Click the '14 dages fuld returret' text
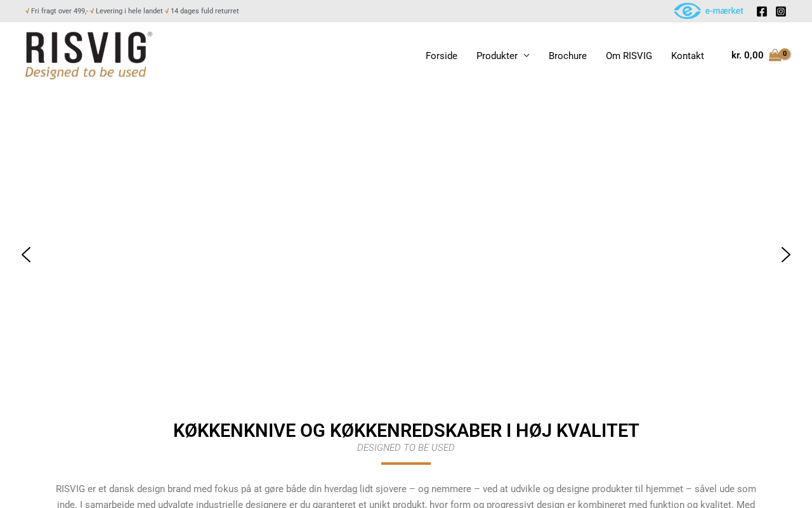 pyautogui.click(x=205, y=11)
